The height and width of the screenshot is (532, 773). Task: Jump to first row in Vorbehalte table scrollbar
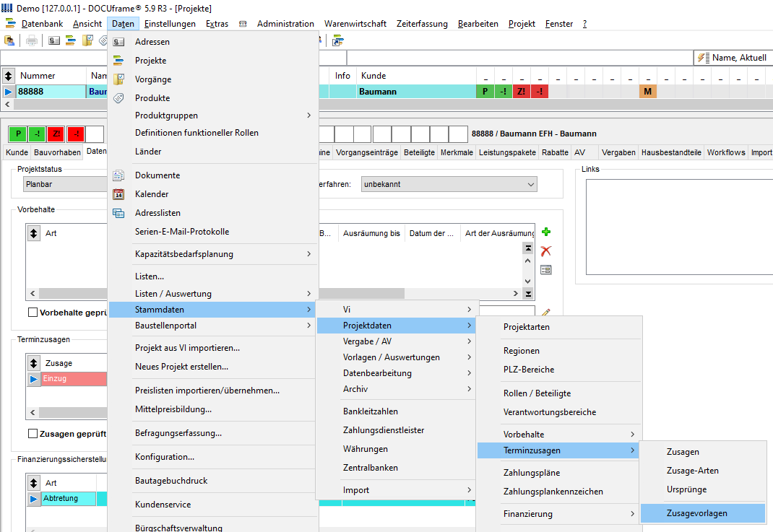coord(528,248)
